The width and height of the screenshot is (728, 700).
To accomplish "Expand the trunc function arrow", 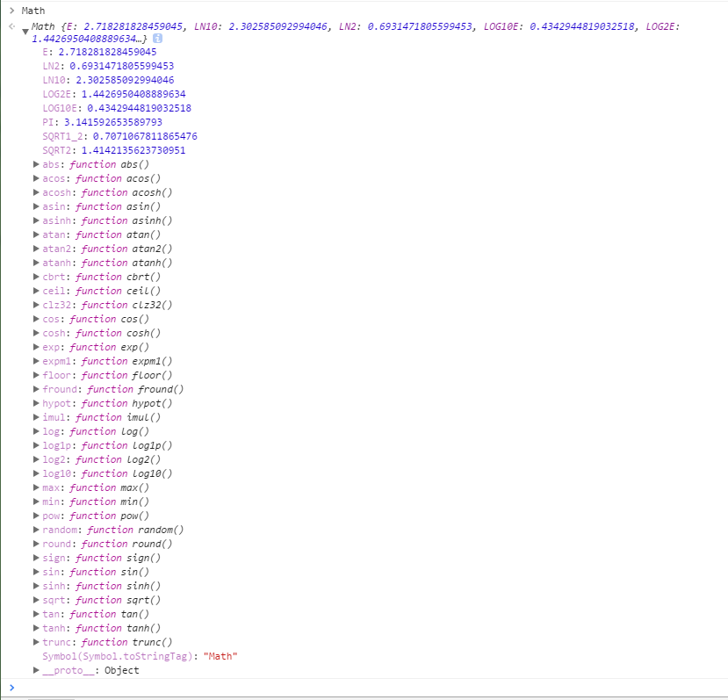I will 36,642.
